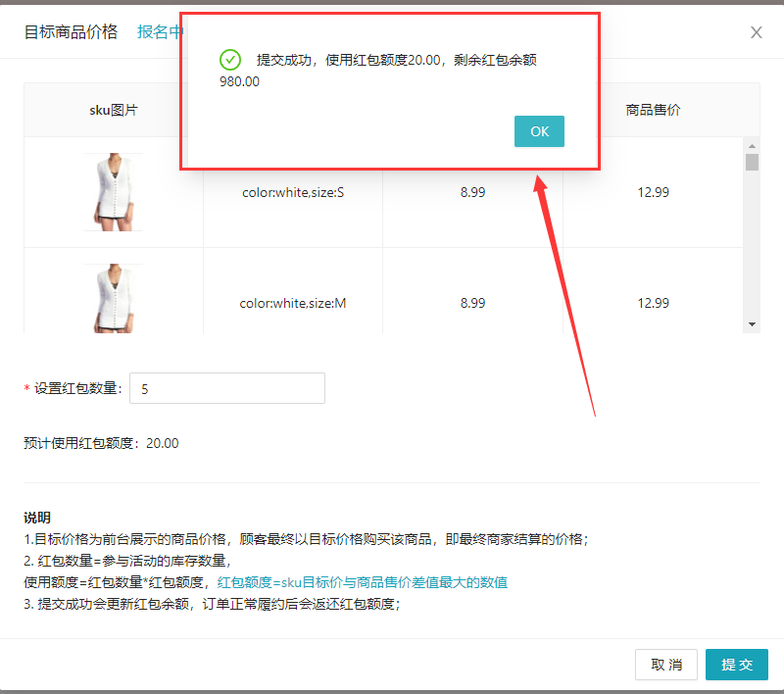Viewport: 784px width, 694px height.
Task: Click the sku图片 column header
Action: coord(113,110)
